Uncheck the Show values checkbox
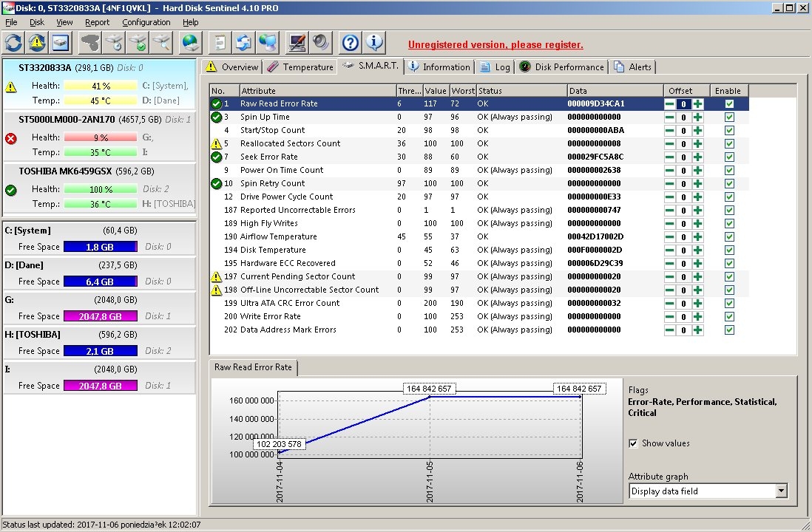The width and height of the screenshot is (812, 532). 633,443
